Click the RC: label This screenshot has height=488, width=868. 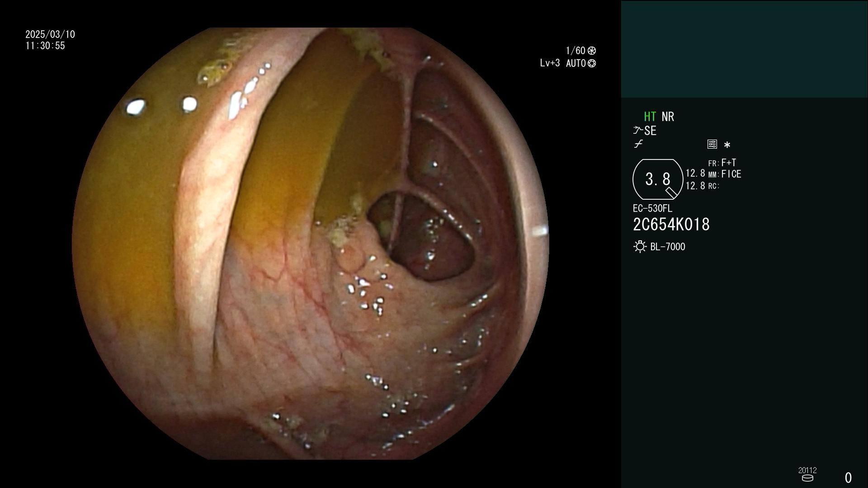pos(713,186)
